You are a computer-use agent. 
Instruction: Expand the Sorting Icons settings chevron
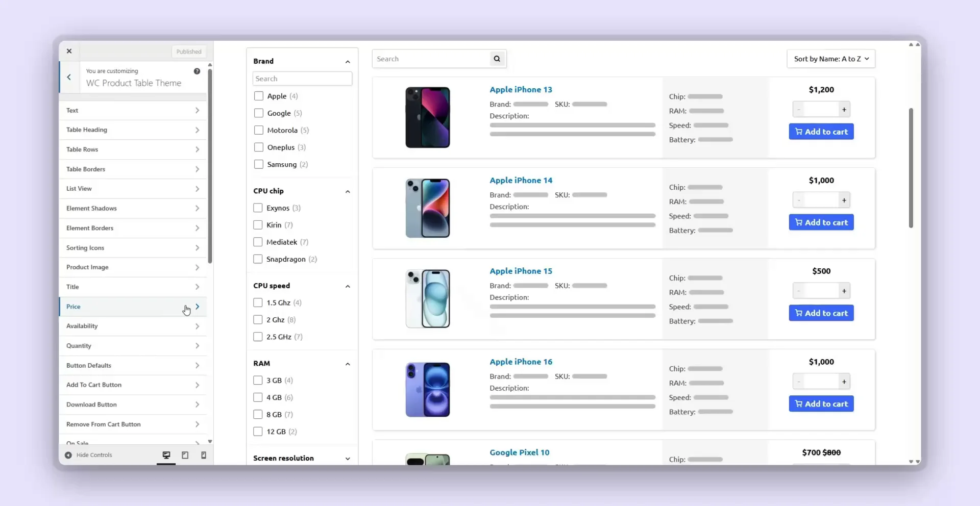[197, 248]
